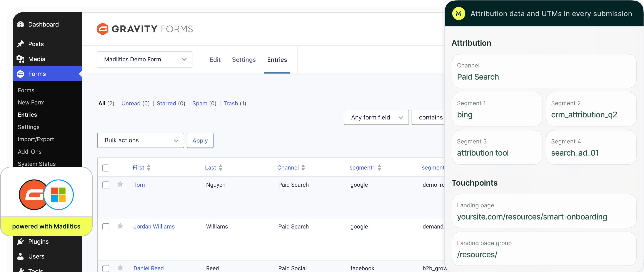Click the Channel Paid Search card
This screenshot has height=272, width=644.
tap(544, 71)
